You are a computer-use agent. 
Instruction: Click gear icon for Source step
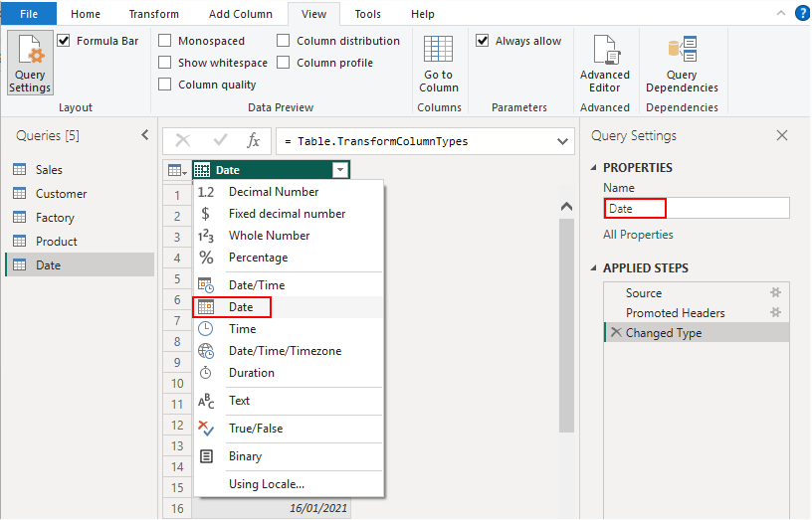coord(775,292)
